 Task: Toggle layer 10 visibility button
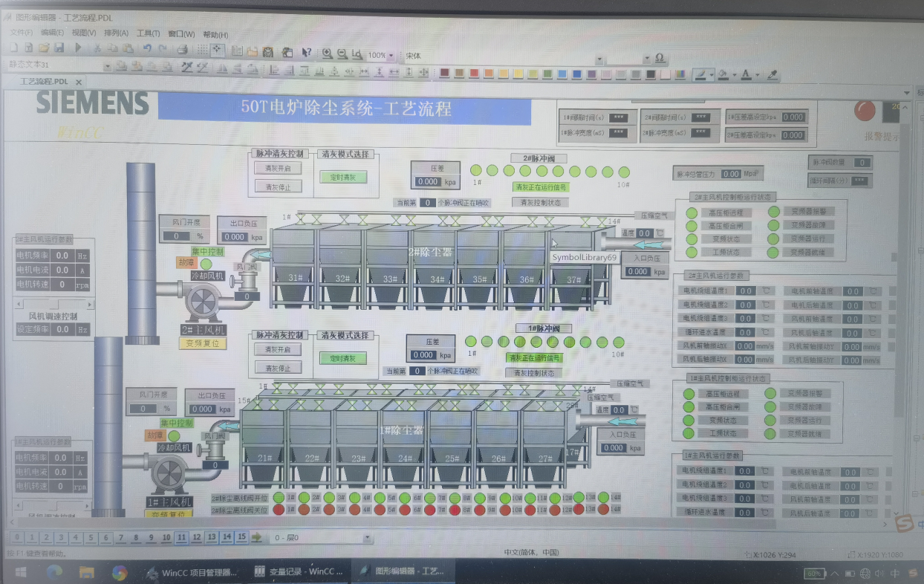[166, 537]
